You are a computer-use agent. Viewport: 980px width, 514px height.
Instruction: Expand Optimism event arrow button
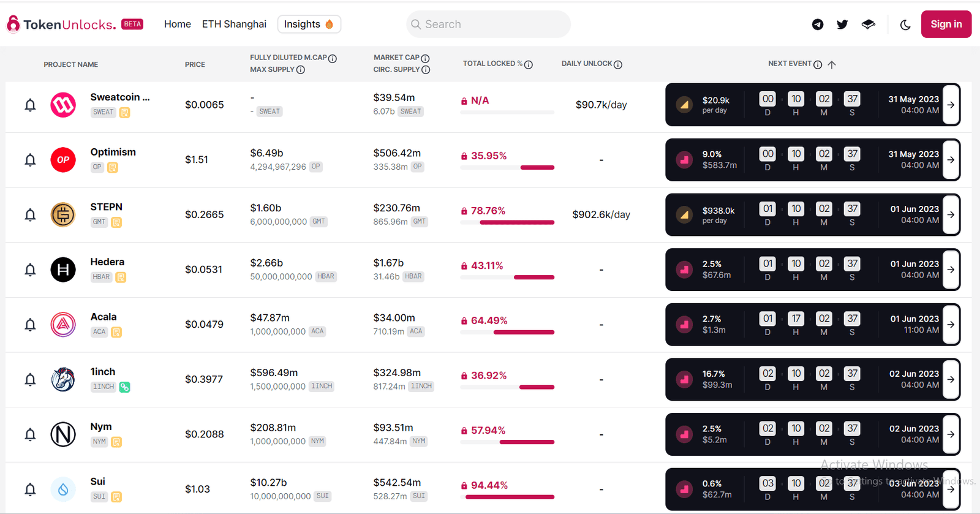point(951,160)
